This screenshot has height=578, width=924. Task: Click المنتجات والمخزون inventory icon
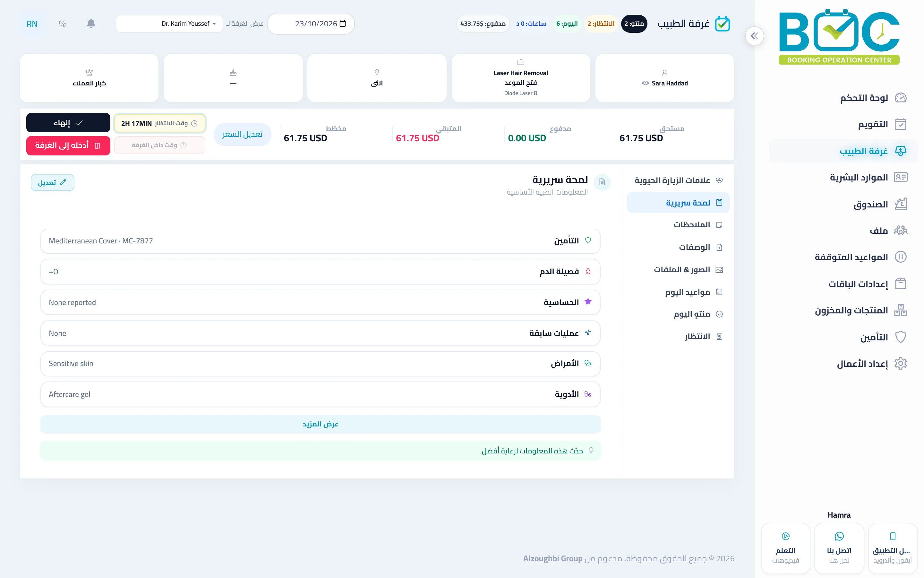pyautogui.click(x=900, y=310)
